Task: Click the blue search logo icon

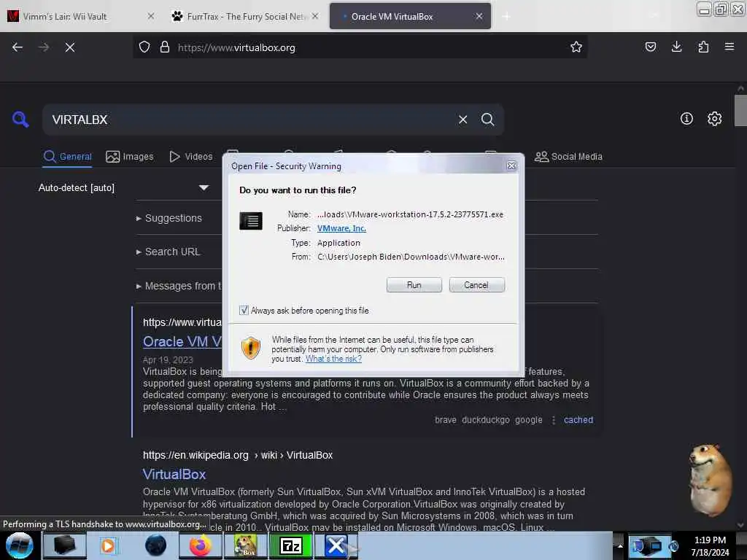Action: tap(20, 119)
